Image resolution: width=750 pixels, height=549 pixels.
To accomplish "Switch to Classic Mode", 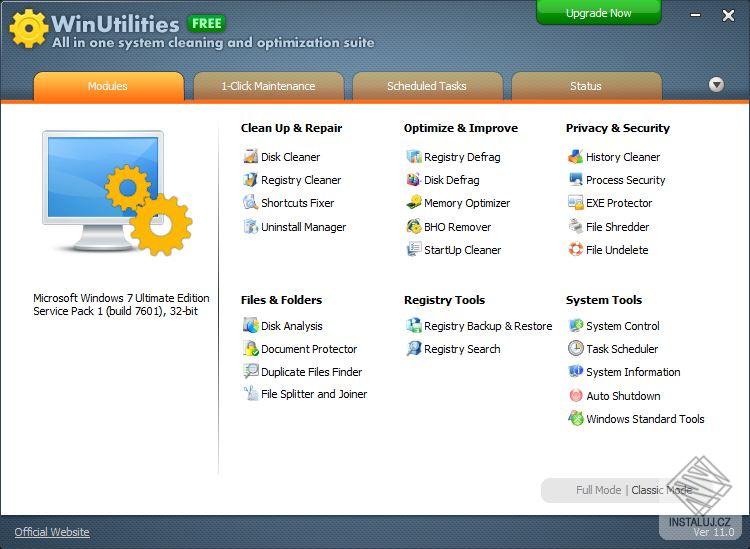I will (x=662, y=490).
